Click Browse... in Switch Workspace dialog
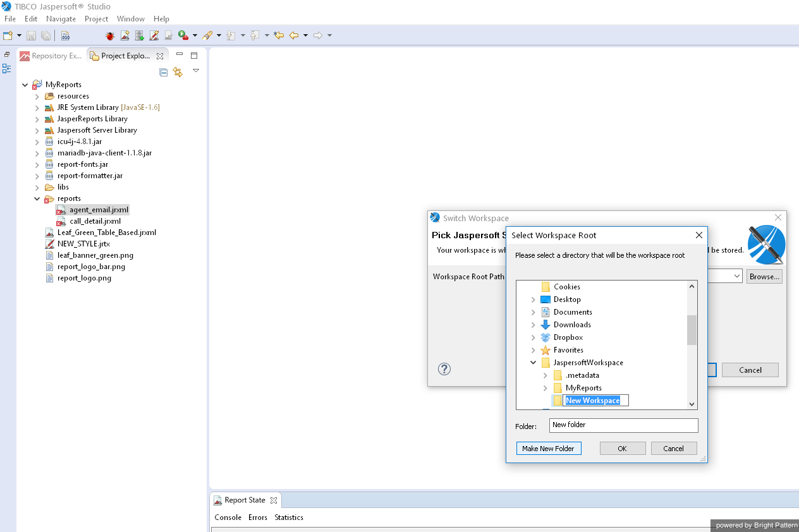Viewport: 799px width, 532px height. point(764,276)
